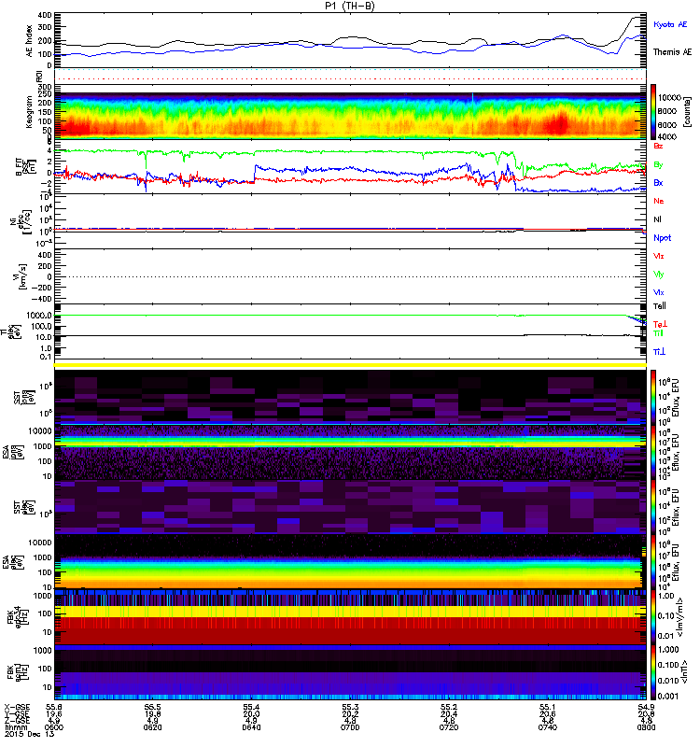700x747 pixels.
Task: Click the 0600 time tick label
Action: 54,727
